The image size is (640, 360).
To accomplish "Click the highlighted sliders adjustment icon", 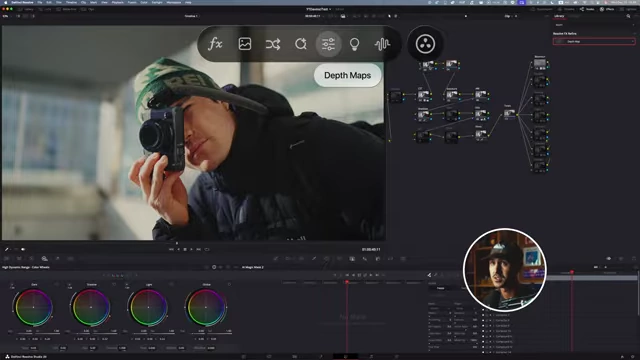I will (x=328, y=44).
